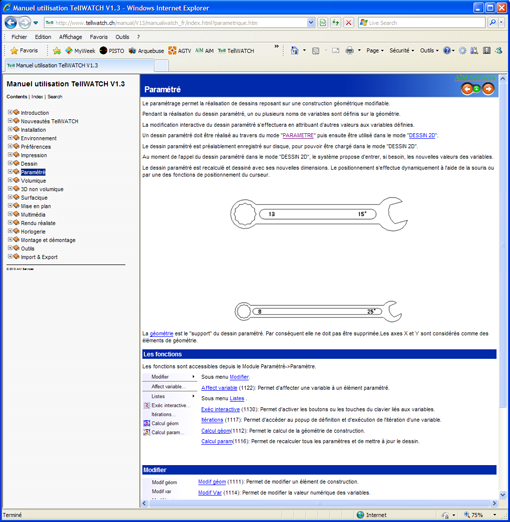510x522 pixels.
Task: Open the Favoris menu in menu bar
Action: coord(99,37)
